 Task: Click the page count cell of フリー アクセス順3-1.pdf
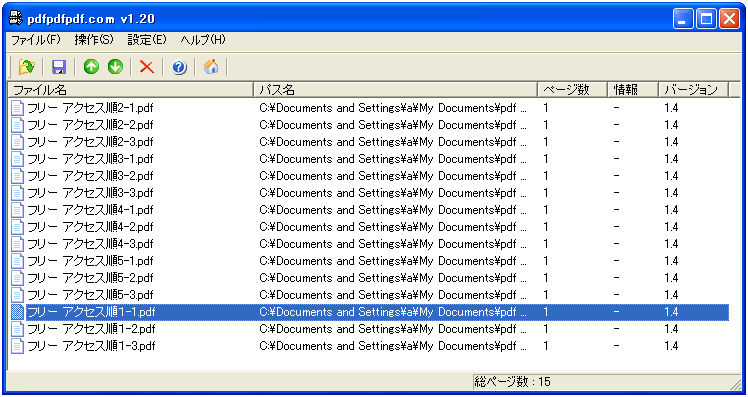[x=546, y=159]
